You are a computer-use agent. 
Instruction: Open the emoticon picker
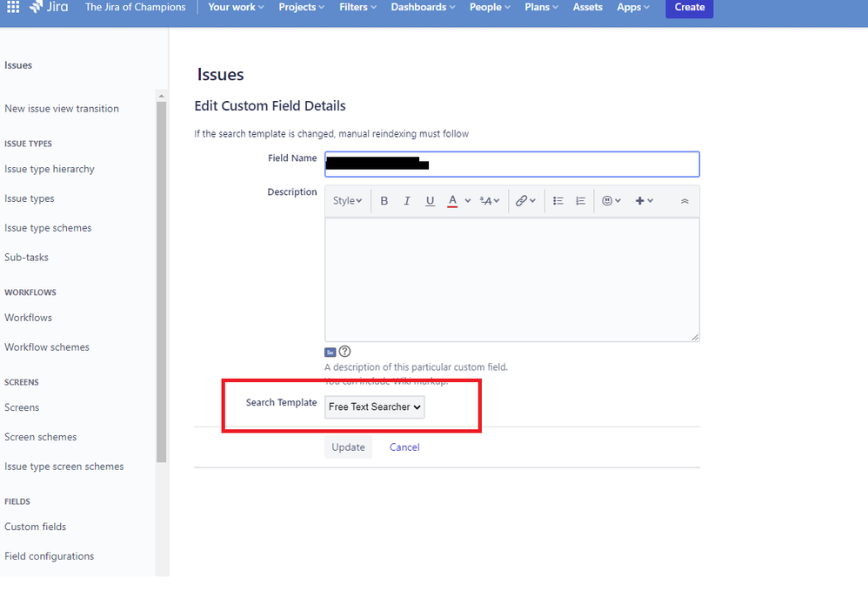tap(611, 200)
